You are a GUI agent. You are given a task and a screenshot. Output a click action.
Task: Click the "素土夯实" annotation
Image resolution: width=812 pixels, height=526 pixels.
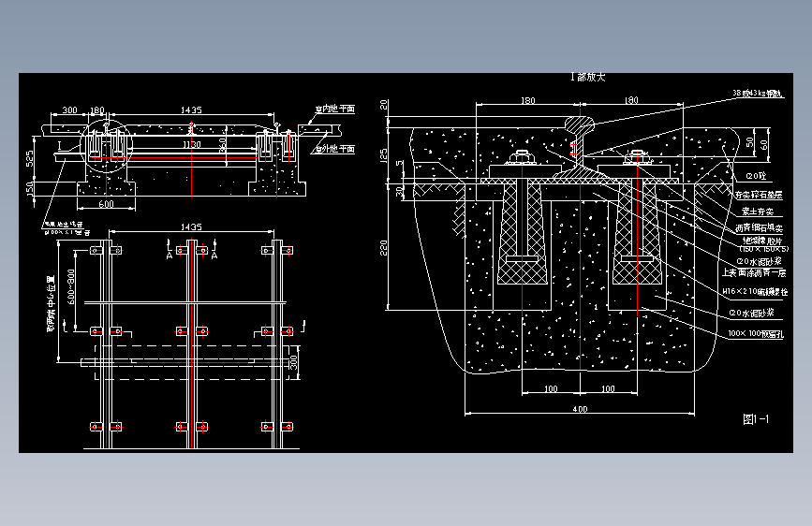pos(758,212)
